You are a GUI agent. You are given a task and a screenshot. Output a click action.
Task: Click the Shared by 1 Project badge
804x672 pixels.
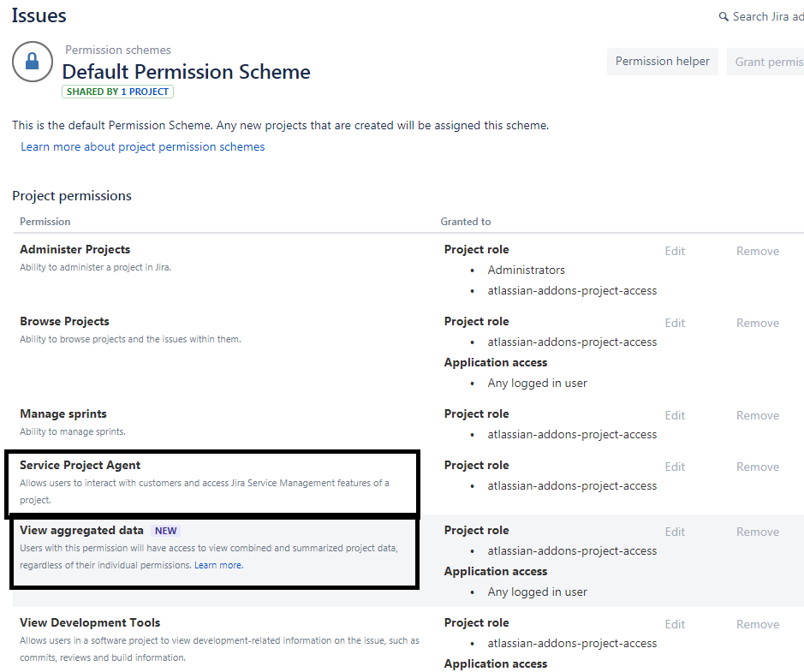117,92
